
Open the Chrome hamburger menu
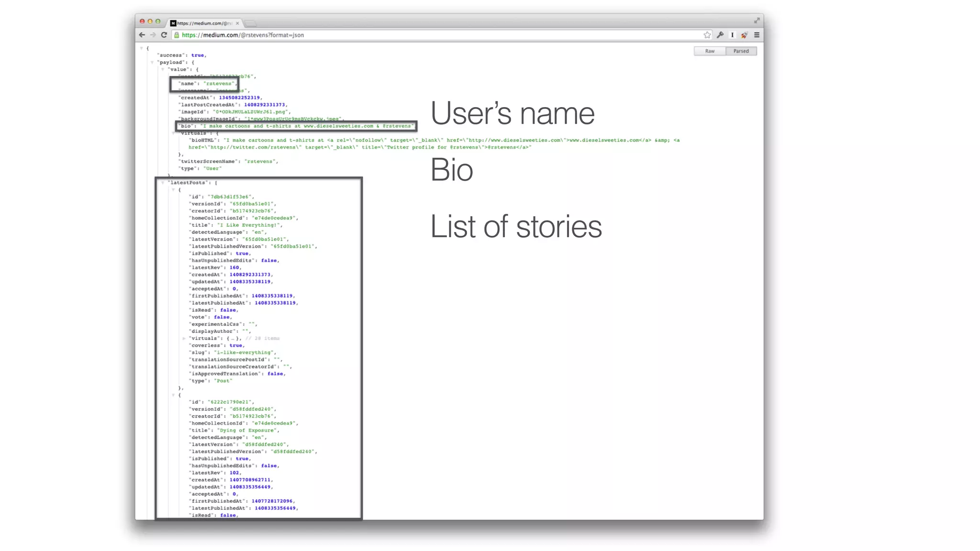(757, 35)
